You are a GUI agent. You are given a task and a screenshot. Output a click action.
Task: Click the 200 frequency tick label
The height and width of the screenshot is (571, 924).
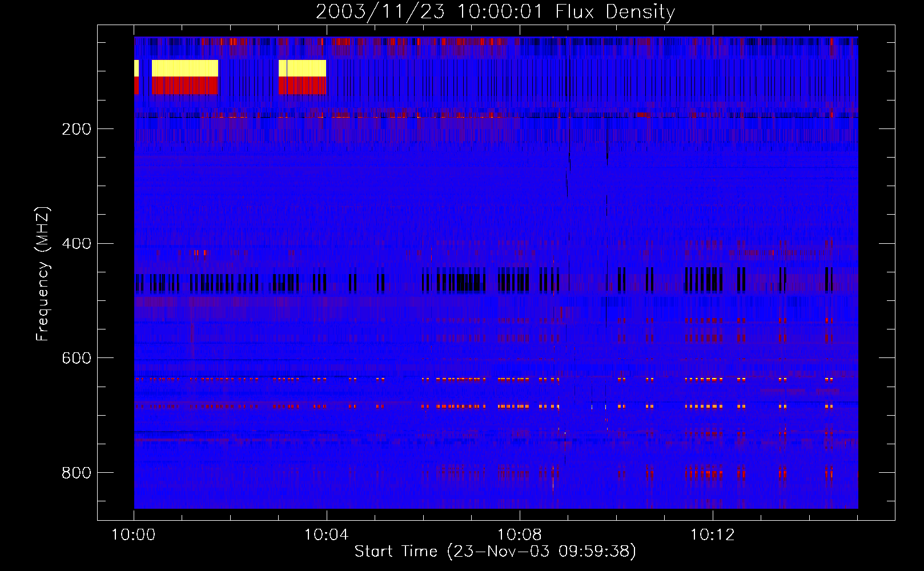click(77, 129)
